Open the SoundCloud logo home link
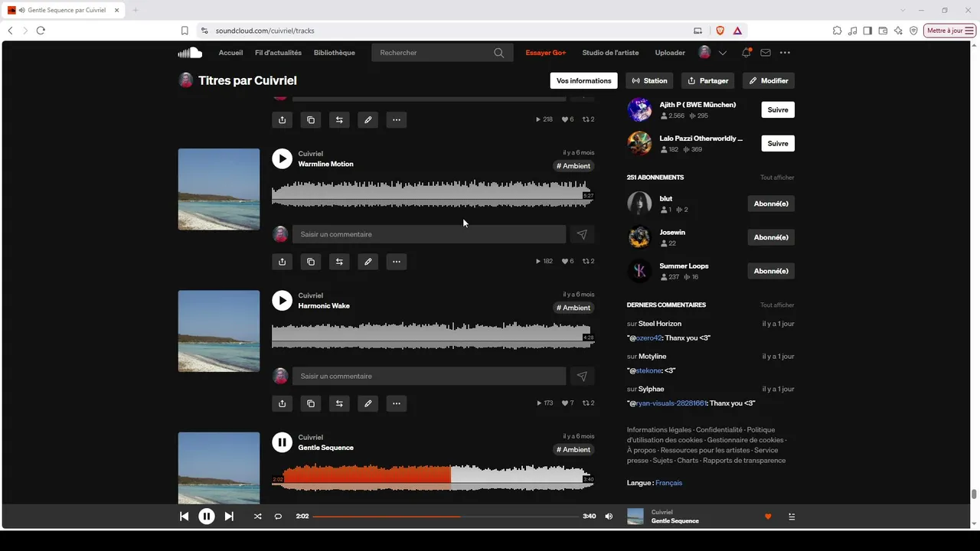The width and height of the screenshot is (980, 551). pos(190,53)
